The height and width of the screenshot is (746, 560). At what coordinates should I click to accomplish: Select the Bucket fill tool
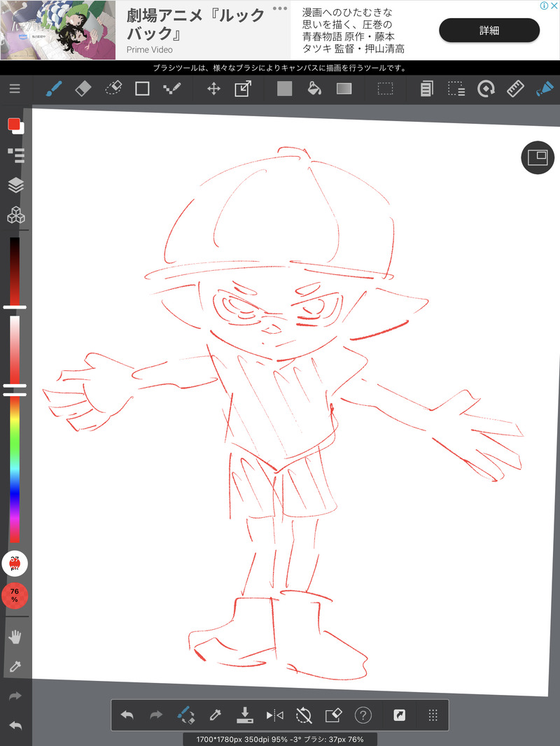[314, 88]
